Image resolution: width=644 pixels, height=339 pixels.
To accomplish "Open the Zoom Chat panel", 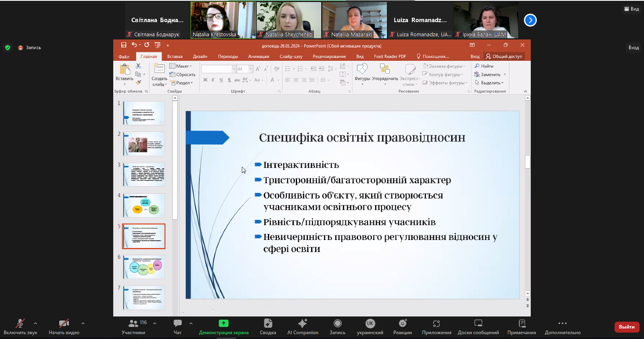I will pyautogui.click(x=178, y=327).
